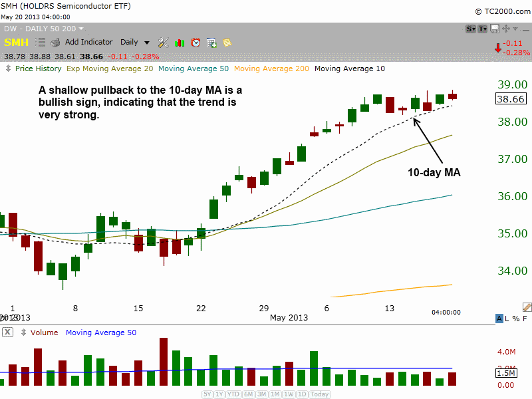
Task: Select the Moving Average 10 label
Action: click(350, 68)
